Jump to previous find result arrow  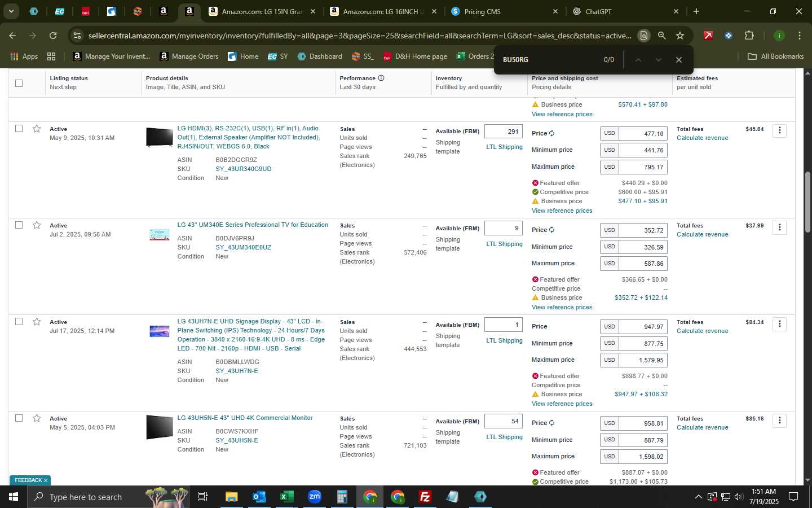point(638,60)
